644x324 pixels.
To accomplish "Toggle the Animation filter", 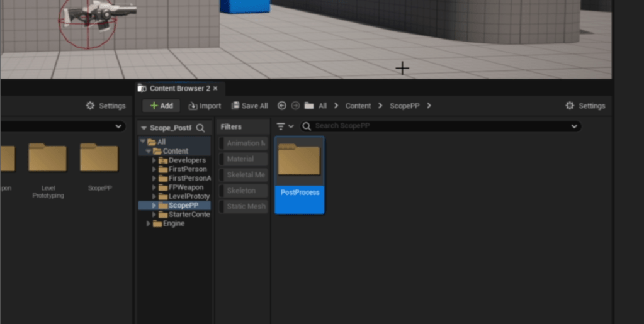I will [x=243, y=143].
